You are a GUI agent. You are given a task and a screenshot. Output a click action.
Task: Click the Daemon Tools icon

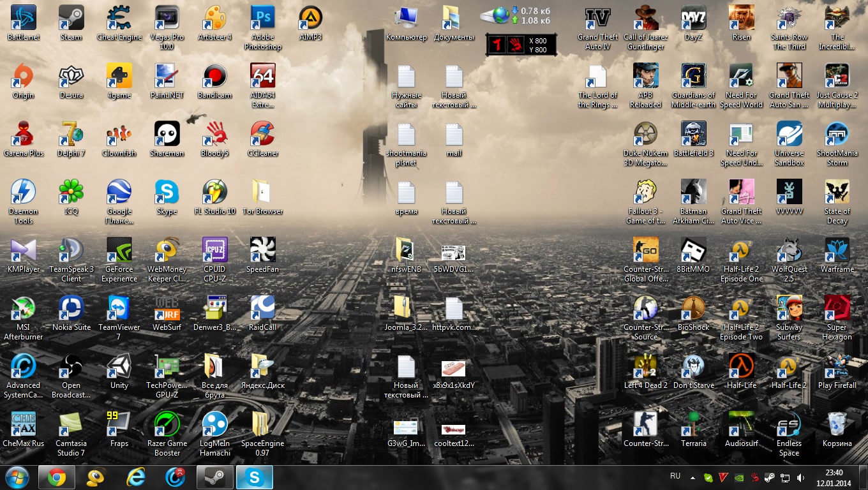[24, 202]
